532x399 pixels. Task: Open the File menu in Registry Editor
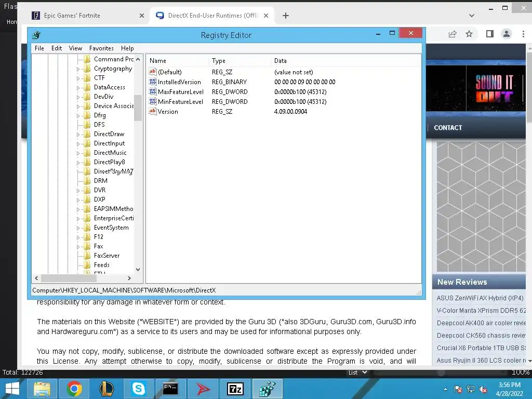pyautogui.click(x=39, y=48)
